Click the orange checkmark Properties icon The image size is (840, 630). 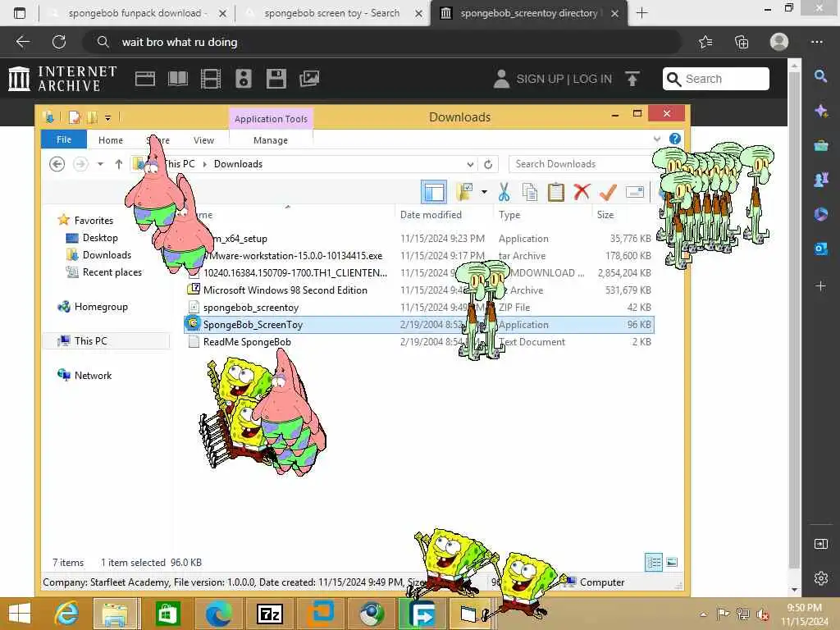[608, 191]
